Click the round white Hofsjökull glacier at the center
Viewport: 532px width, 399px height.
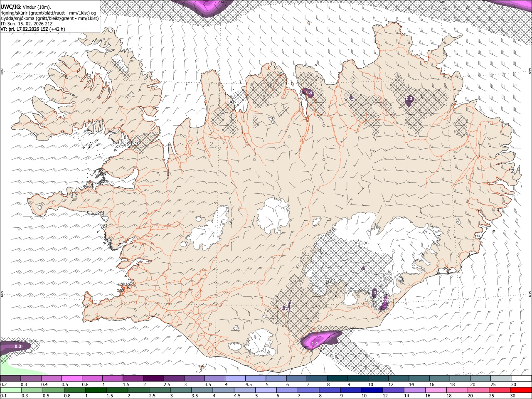[273, 216]
